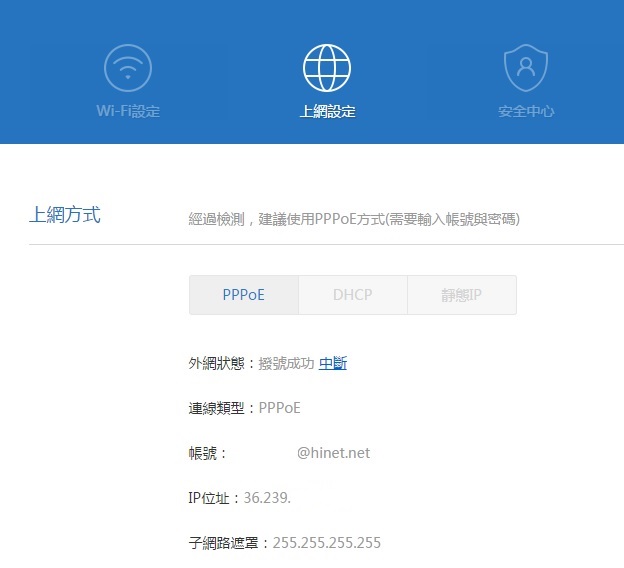Switch to the 靜態IP connection mode

click(x=462, y=295)
